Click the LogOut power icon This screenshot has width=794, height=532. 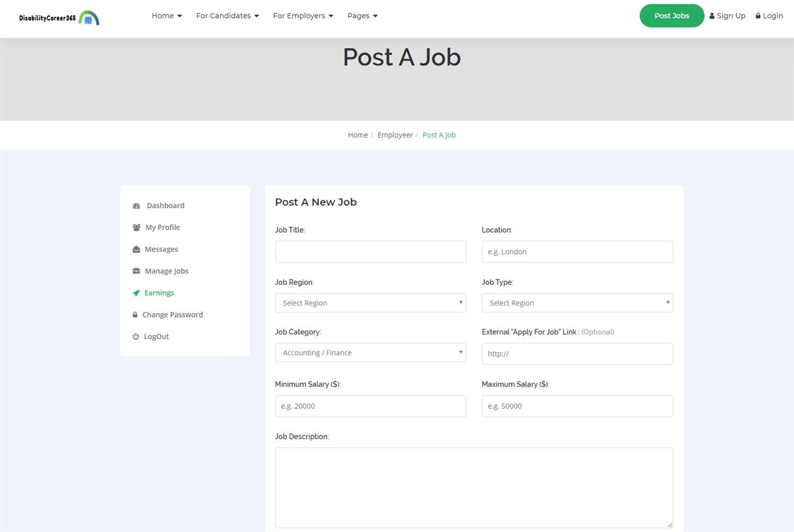(136, 336)
